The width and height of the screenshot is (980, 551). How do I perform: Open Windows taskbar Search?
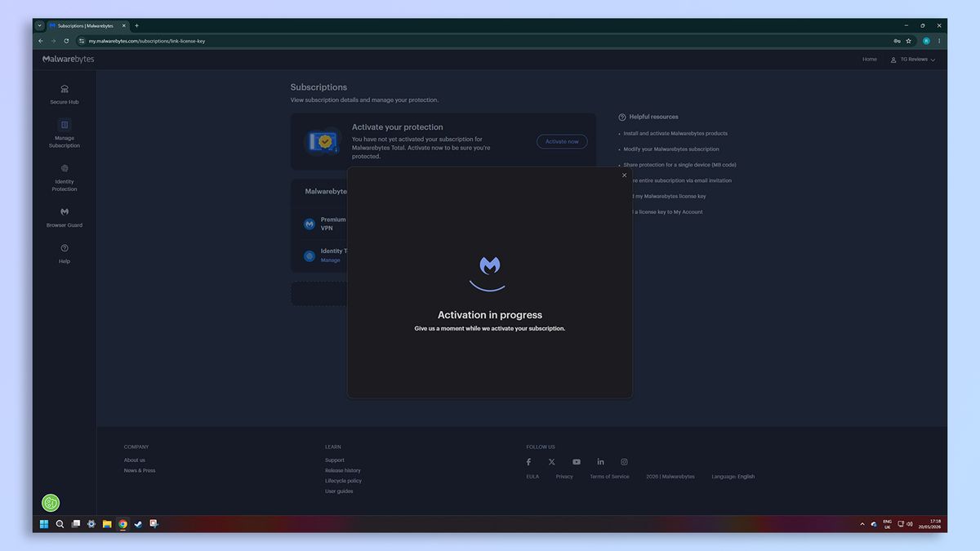click(60, 524)
